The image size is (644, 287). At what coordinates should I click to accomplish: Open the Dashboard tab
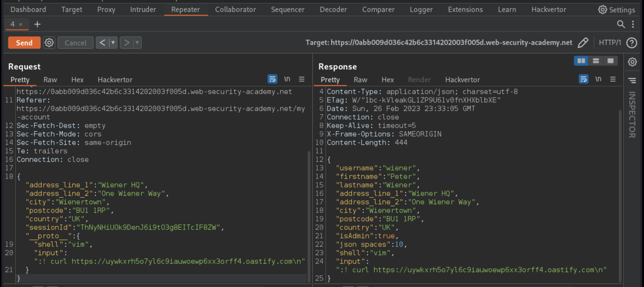pos(28,9)
